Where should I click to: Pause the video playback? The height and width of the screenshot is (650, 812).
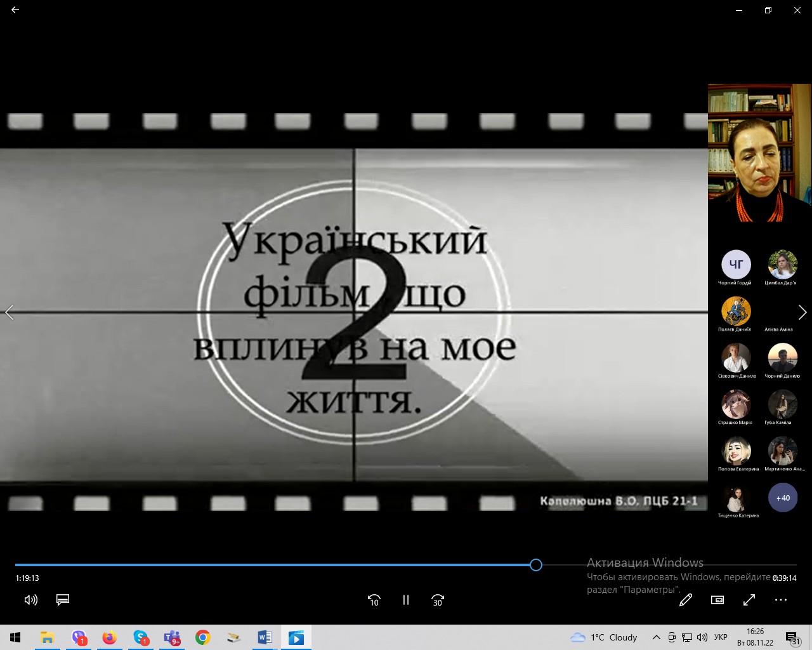pos(406,600)
